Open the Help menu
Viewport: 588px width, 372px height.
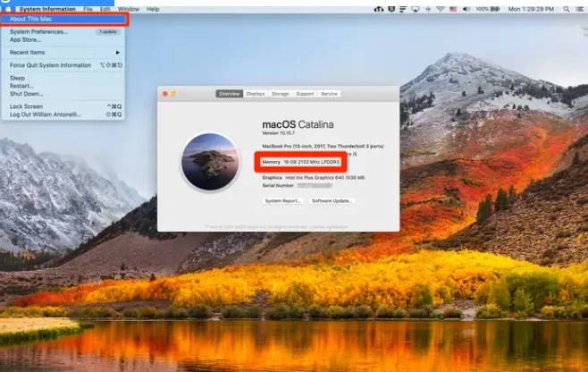click(x=153, y=9)
